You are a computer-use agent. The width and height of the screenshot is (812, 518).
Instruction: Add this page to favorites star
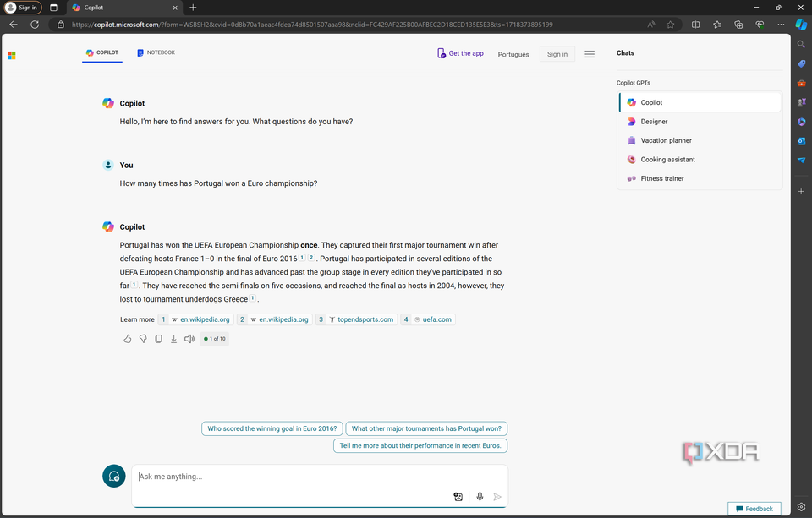pos(670,25)
